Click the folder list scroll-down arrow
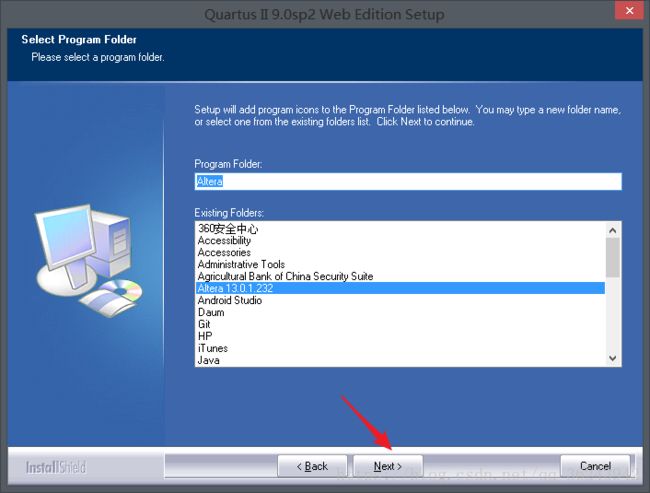Screen dimensions: 650x493 tap(613, 358)
